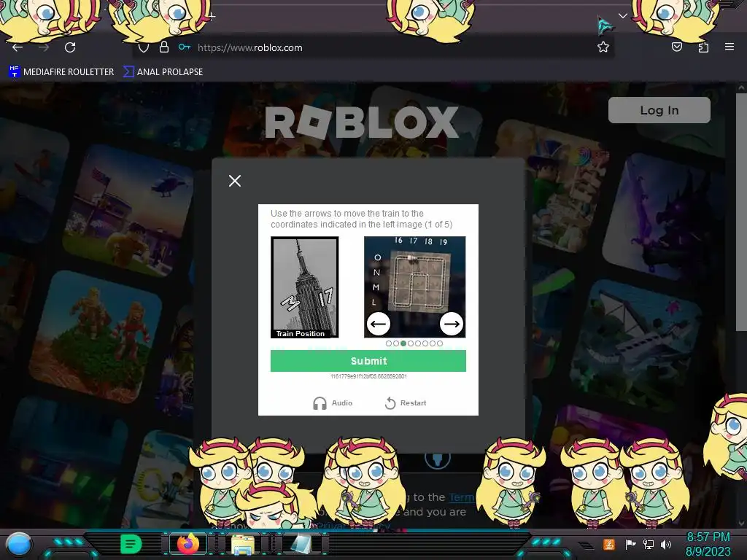Viewport: 747px width, 560px height.
Task: Restart the captcha challenge
Action: [406, 402]
